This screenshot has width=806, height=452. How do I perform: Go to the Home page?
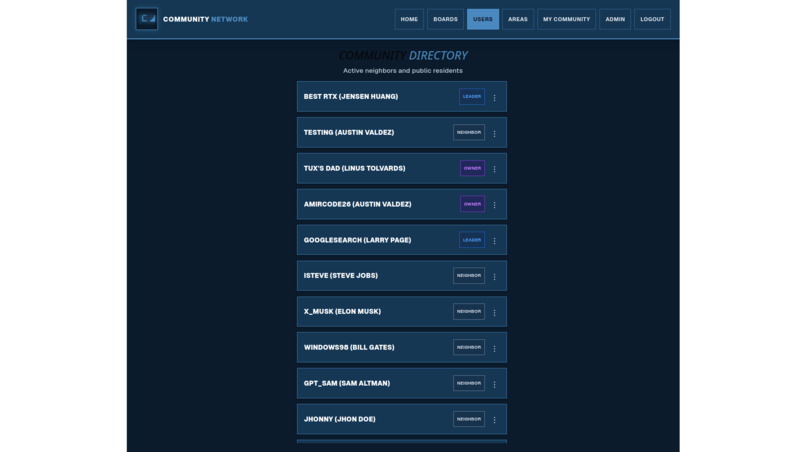[x=409, y=19]
